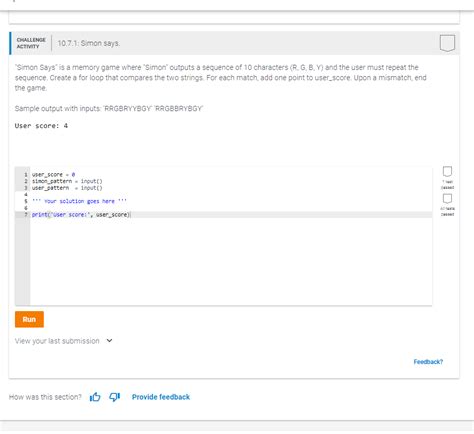This screenshot has width=474, height=434.
Task: Open the Feedback? link
Action: (428, 362)
